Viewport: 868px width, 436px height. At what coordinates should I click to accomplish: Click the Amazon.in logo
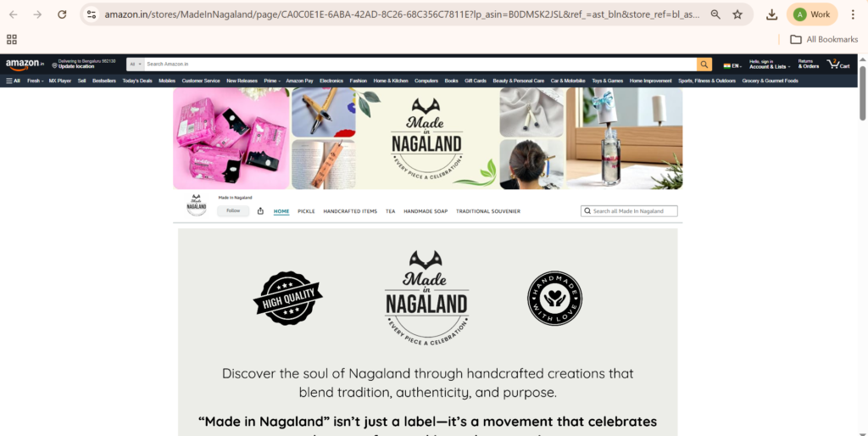[x=25, y=64]
